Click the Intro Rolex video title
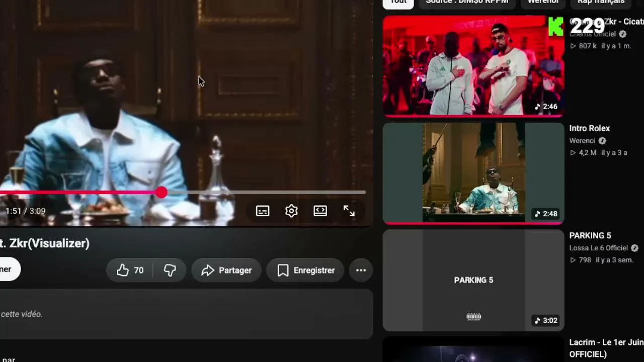 click(x=590, y=128)
